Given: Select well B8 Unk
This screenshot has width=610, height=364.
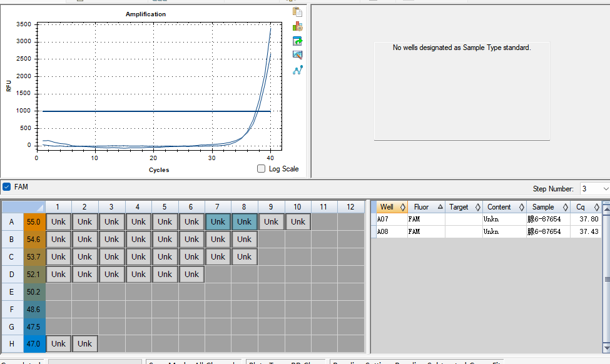Looking at the screenshot, I should pos(244,239).
